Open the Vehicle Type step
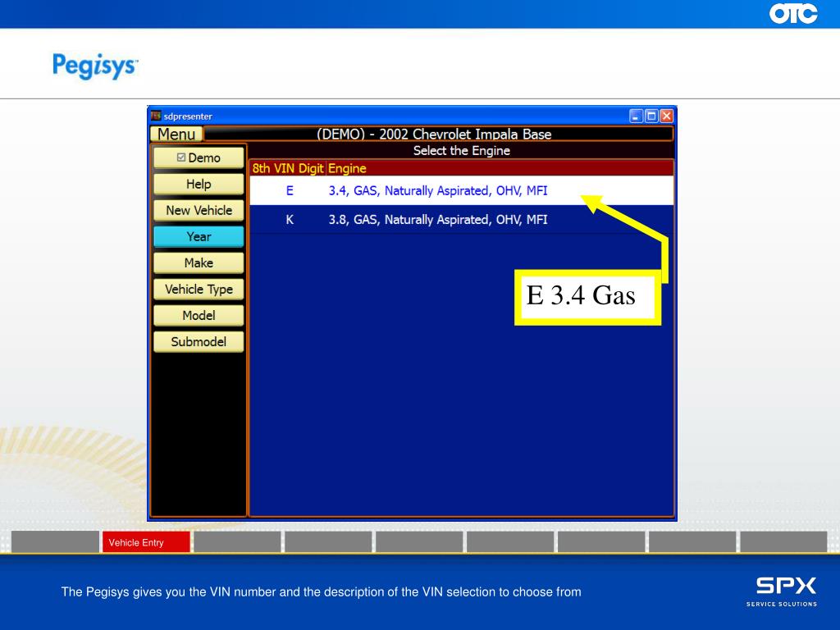 (199, 290)
